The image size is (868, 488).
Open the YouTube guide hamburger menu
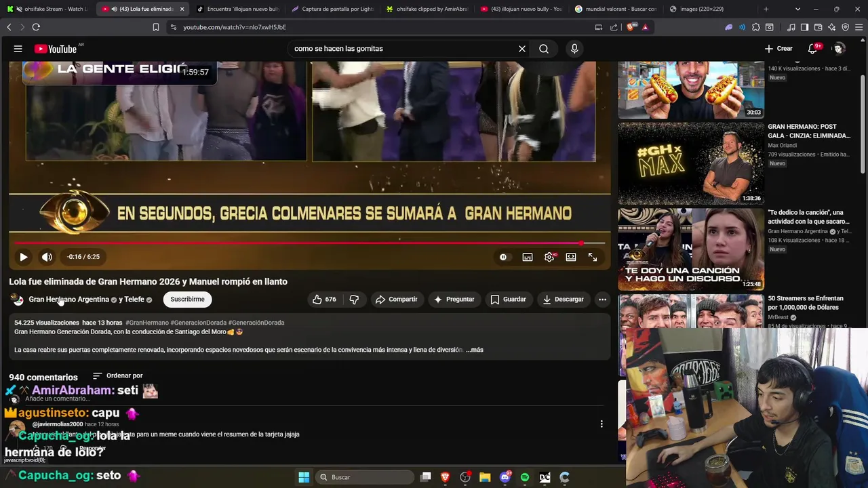[x=18, y=49]
